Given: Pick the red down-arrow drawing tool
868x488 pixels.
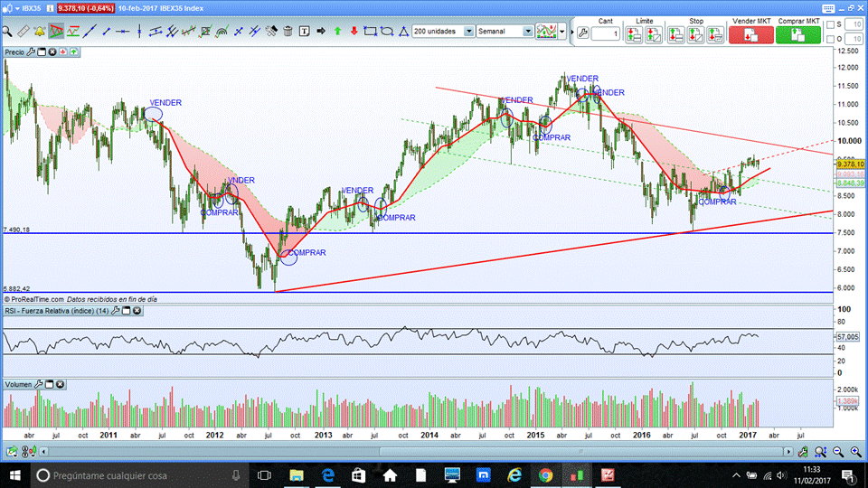Looking at the screenshot, I should coord(353,31).
